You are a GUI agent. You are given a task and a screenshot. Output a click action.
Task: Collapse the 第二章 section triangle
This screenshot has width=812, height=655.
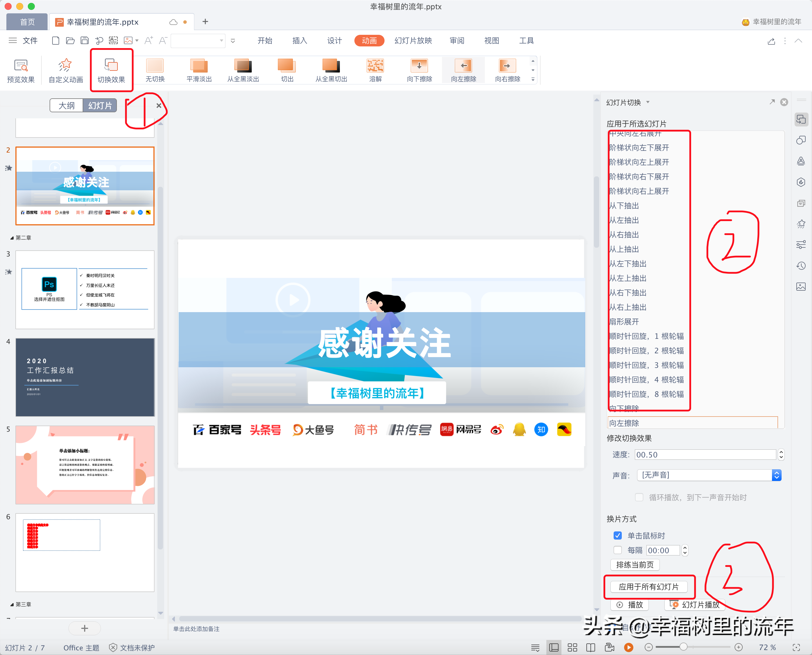(x=12, y=238)
